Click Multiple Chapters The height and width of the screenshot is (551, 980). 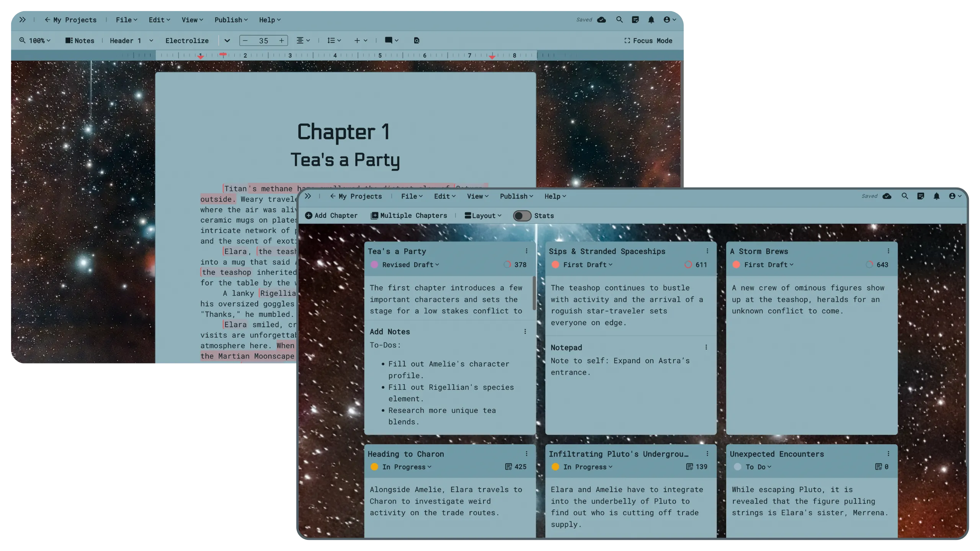(409, 216)
